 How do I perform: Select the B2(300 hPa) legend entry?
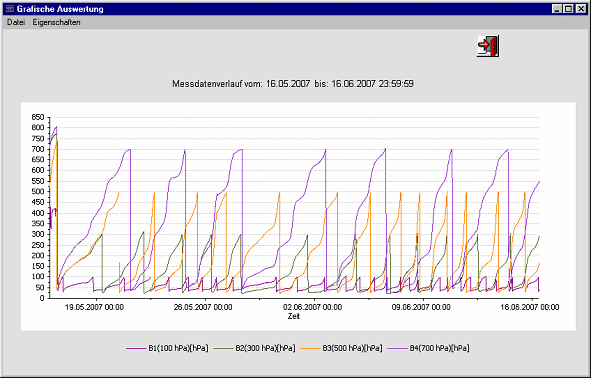point(254,348)
